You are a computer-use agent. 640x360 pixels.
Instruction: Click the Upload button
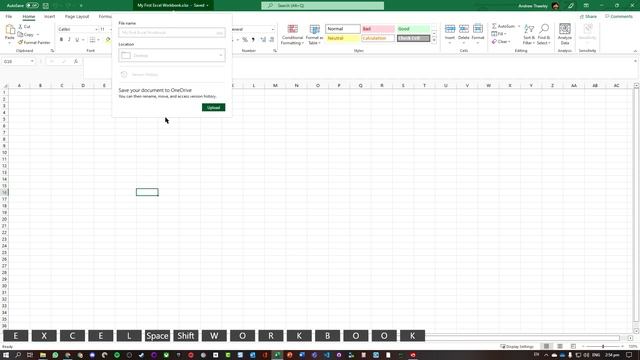(x=213, y=107)
